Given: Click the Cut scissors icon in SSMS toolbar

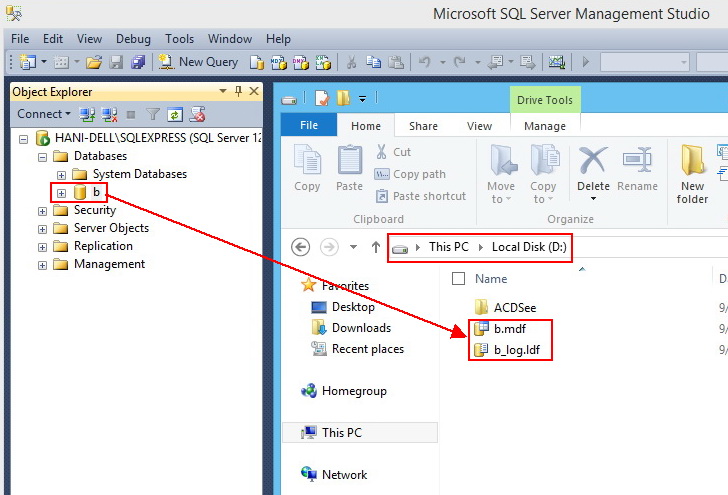Looking at the screenshot, I should point(351,62).
